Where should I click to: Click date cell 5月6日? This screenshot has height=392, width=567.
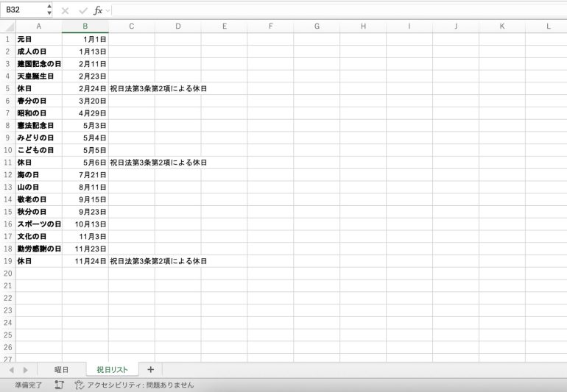click(85, 163)
